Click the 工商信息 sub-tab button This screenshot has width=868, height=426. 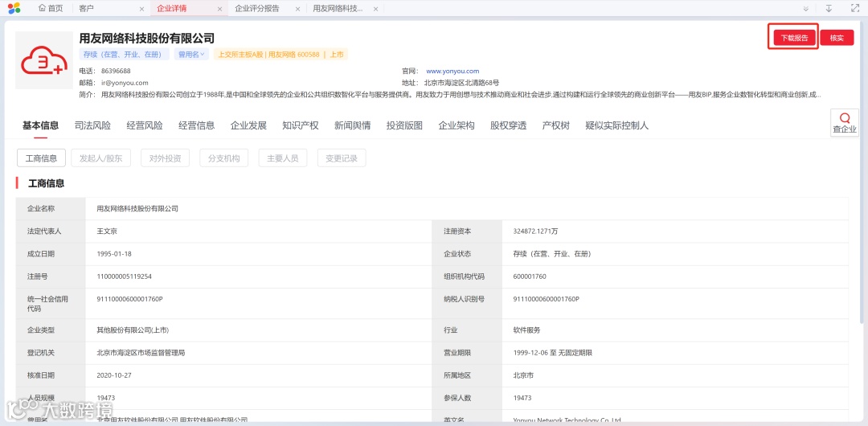click(x=42, y=158)
